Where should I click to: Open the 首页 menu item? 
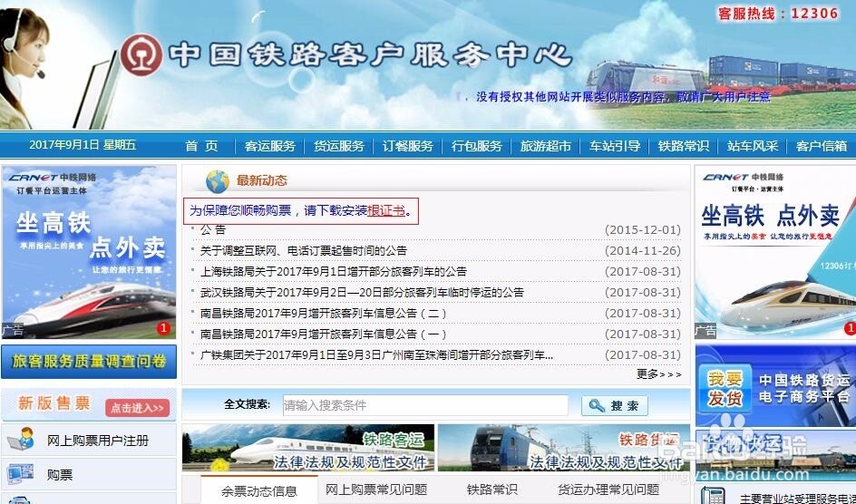click(201, 146)
